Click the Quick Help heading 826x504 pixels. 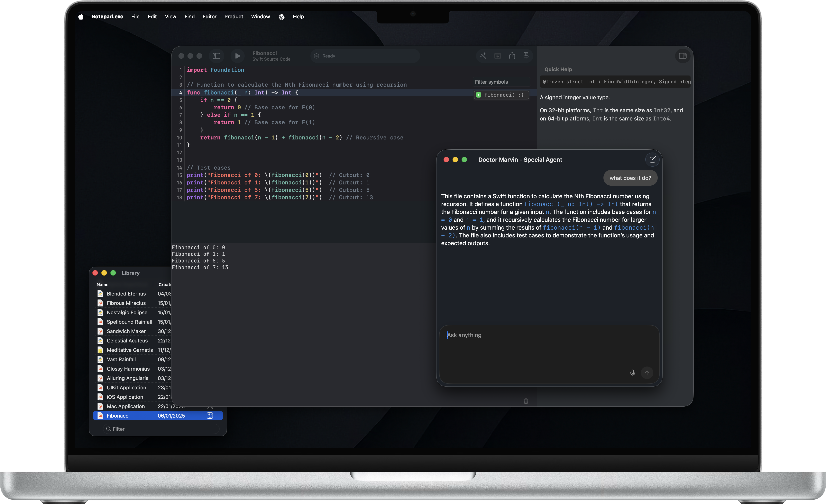tap(558, 69)
